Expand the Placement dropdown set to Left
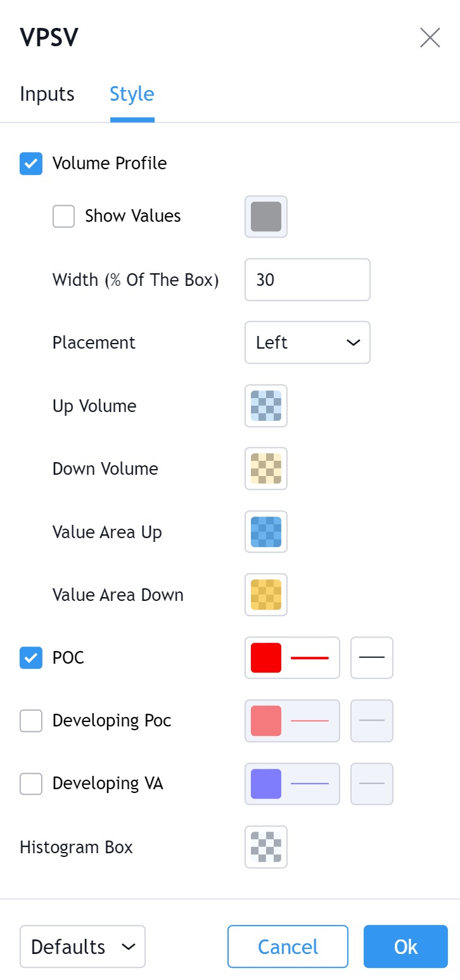Image resolution: width=460 pixels, height=980 pixels. (x=307, y=342)
